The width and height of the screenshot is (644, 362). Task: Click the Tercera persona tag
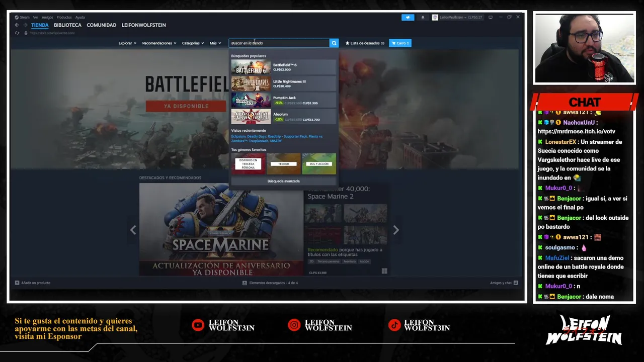coord(329,261)
